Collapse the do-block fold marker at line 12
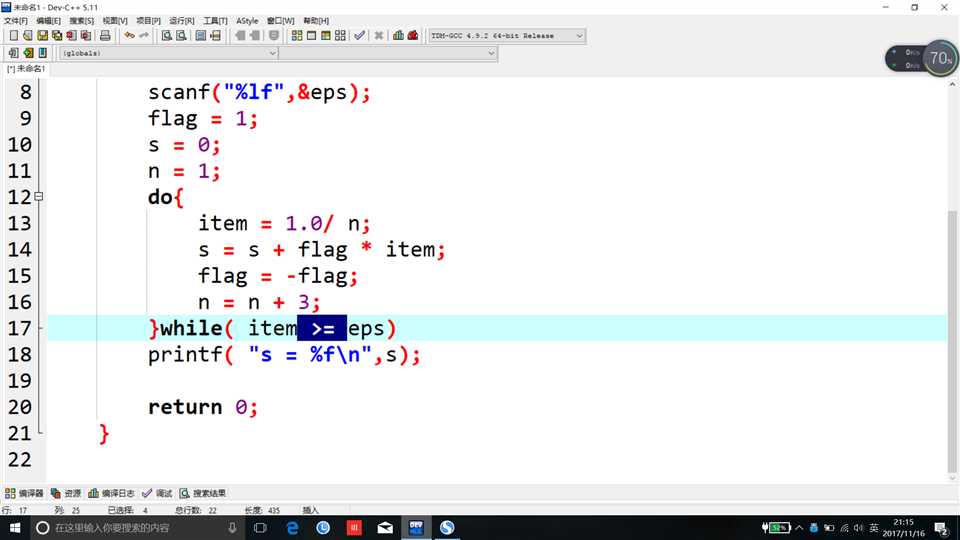 coord(39,197)
